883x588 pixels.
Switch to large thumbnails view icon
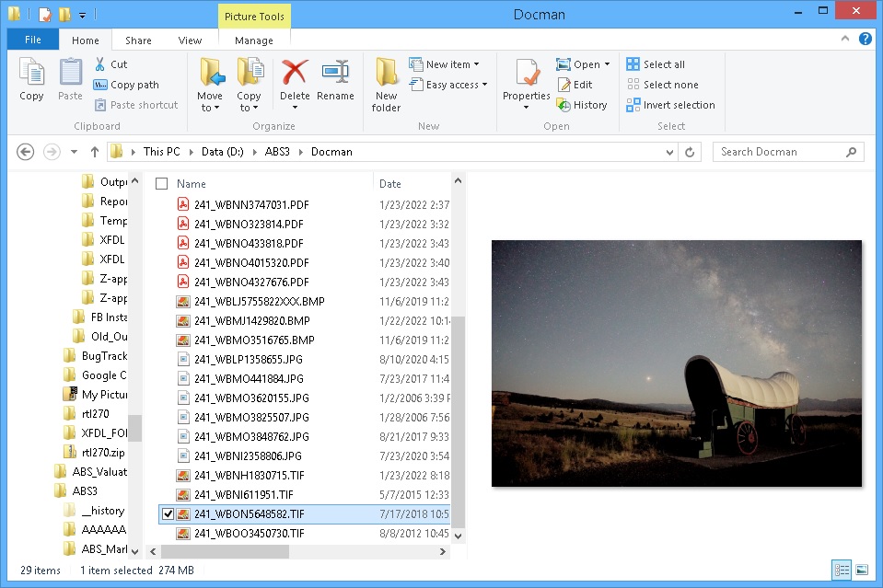(x=862, y=570)
